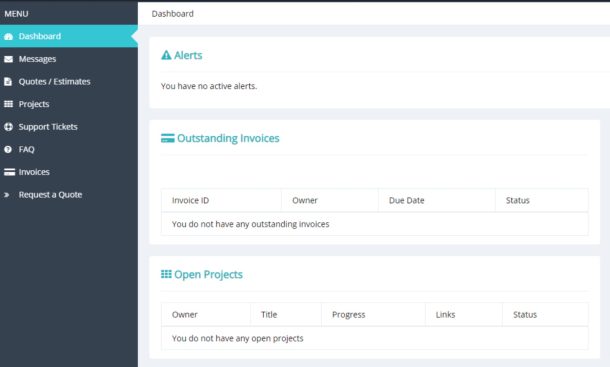Open the FAQ menu item
The width and height of the screenshot is (610, 367).
coord(69,149)
